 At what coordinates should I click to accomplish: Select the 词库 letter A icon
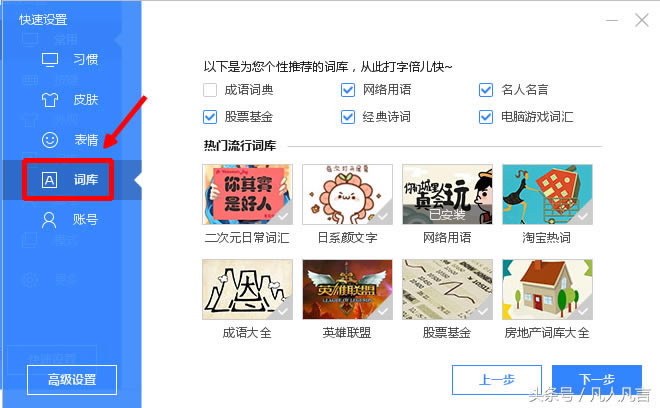click(49, 180)
